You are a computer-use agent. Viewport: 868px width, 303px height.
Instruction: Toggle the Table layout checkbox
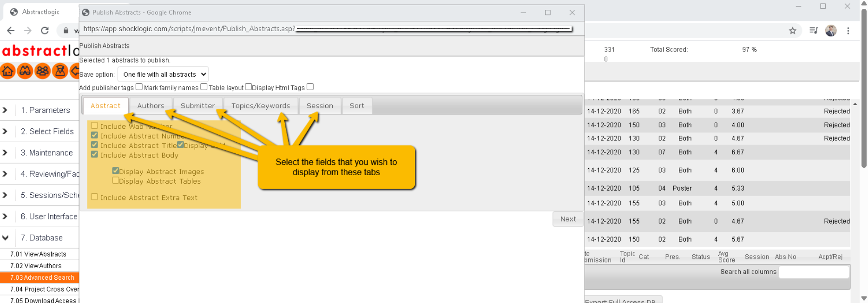coord(249,87)
